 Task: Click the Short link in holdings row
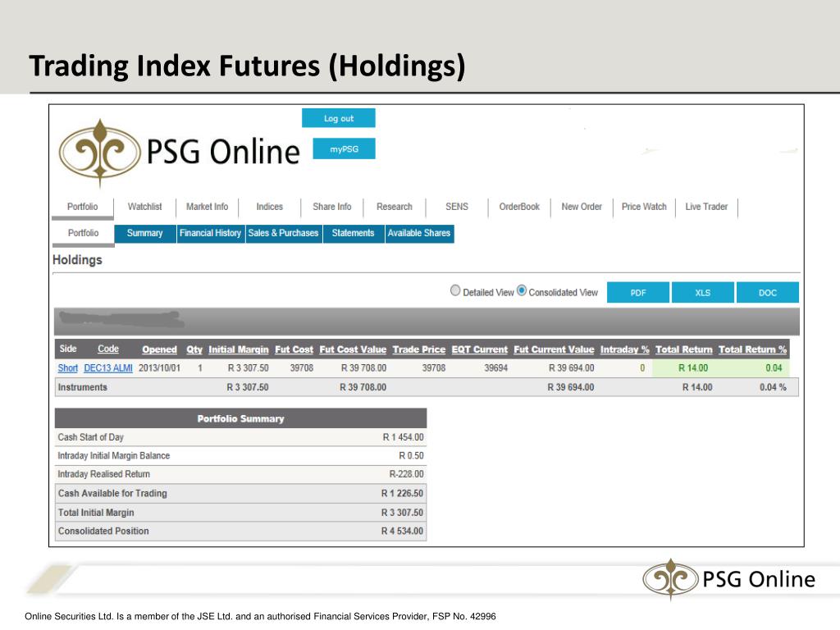[x=67, y=368]
